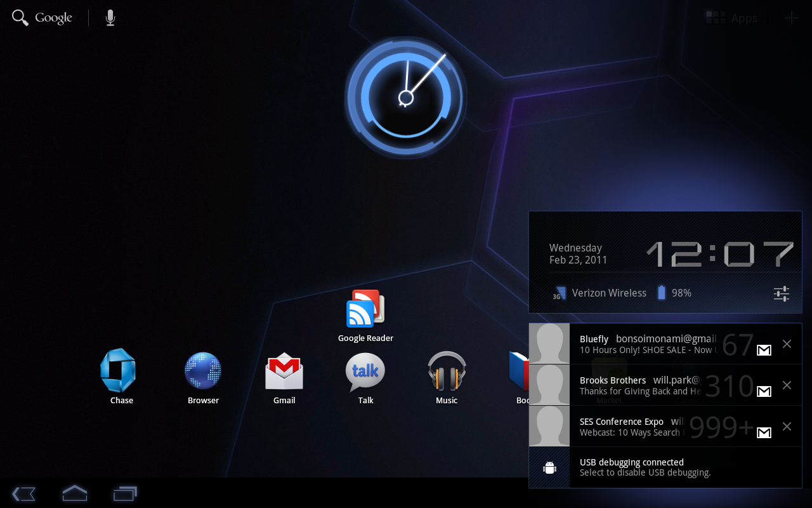Open quick settings sliders icon
The image size is (812, 508).
(782, 293)
